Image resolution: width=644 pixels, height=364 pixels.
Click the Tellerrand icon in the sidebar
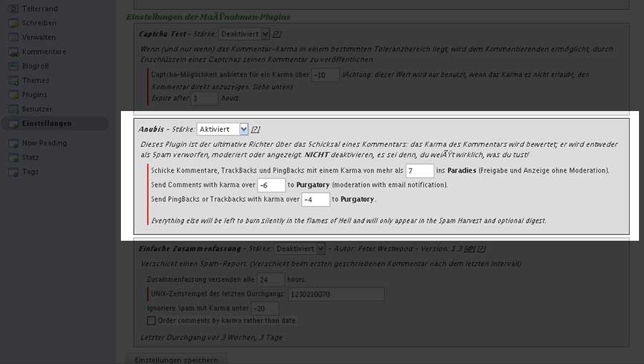tap(13, 9)
